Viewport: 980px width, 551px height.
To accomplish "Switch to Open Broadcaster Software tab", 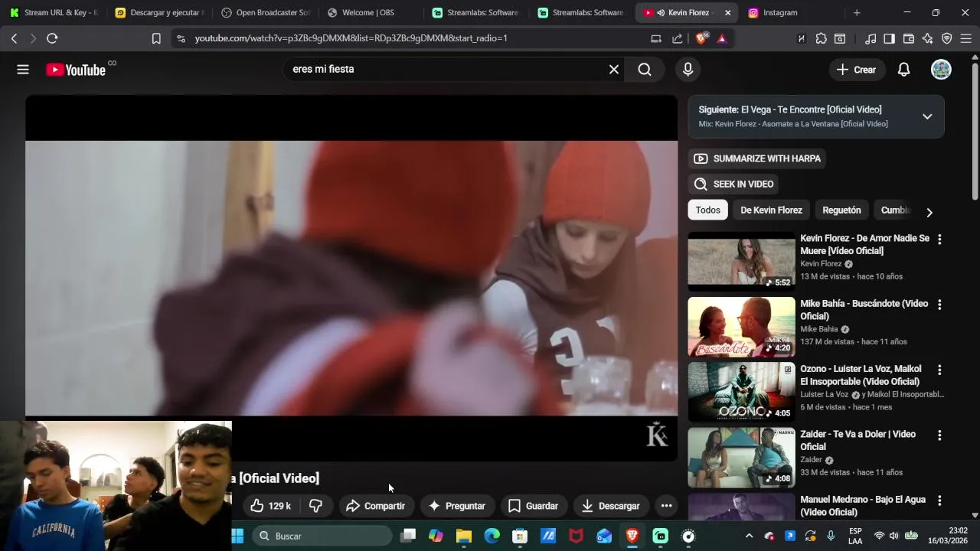I will [x=266, y=13].
